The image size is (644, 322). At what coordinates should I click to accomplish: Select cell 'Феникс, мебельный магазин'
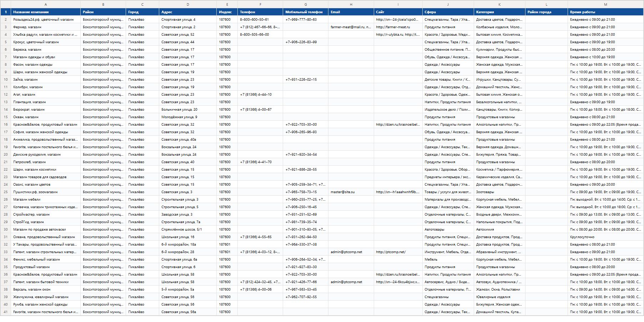(x=46, y=260)
